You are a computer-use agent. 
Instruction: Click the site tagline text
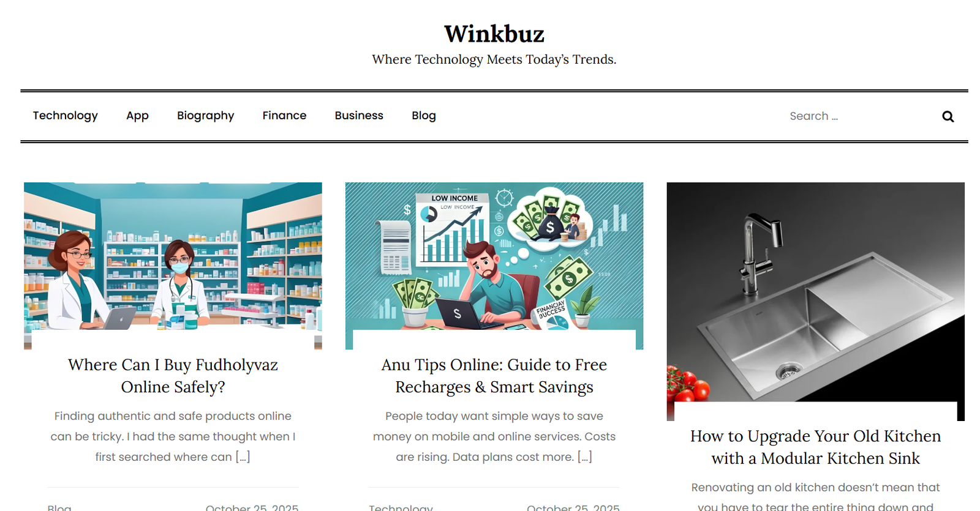494,59
